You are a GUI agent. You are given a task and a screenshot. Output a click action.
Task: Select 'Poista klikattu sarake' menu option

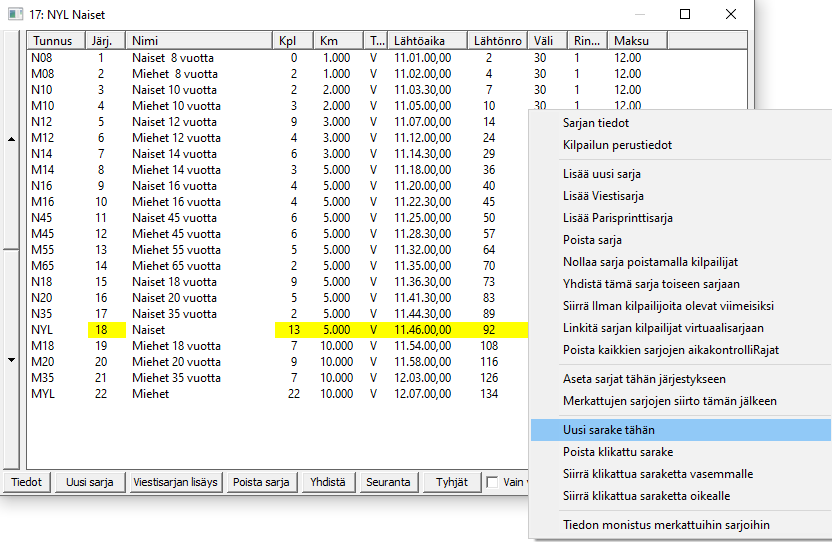(617, 452)
